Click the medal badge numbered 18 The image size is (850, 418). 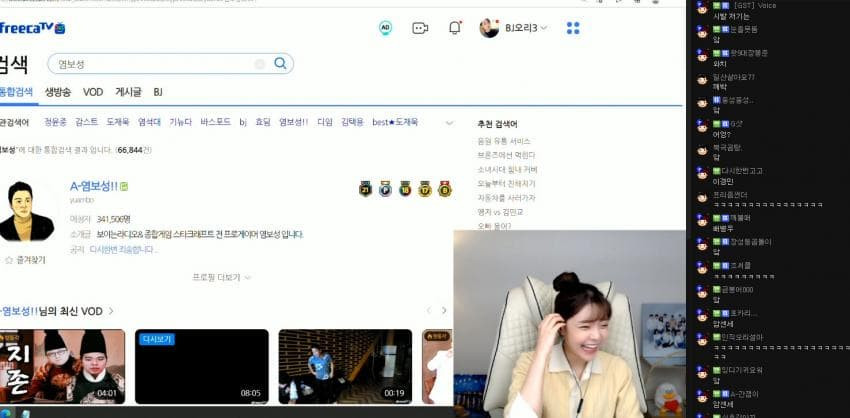[405, 189]
